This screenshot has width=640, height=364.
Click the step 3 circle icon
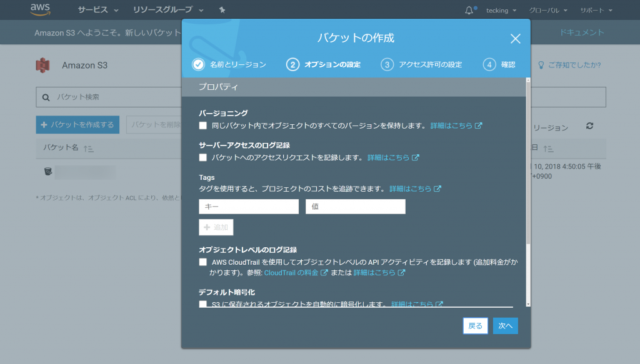(387, 64)
